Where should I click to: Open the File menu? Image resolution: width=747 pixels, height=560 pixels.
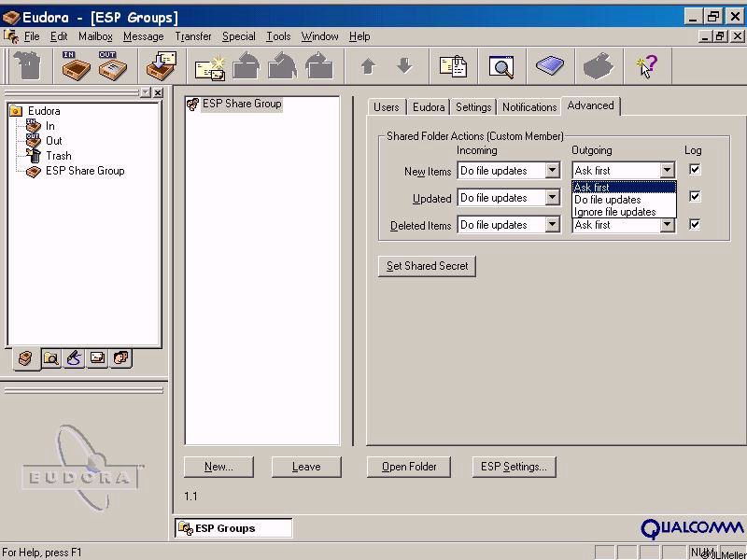[32, 36]
